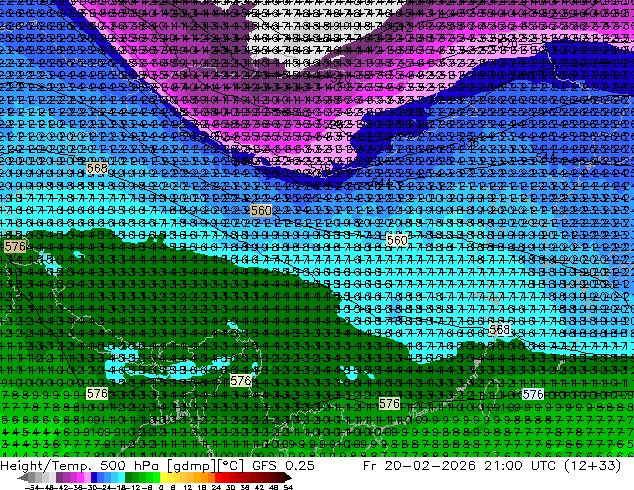Click the date '20-02-2026'

pyautogui.click(x=430, y=465)
